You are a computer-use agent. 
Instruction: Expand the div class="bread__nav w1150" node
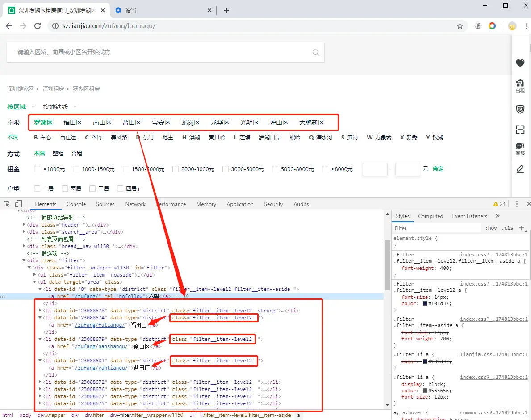(24, 246)
